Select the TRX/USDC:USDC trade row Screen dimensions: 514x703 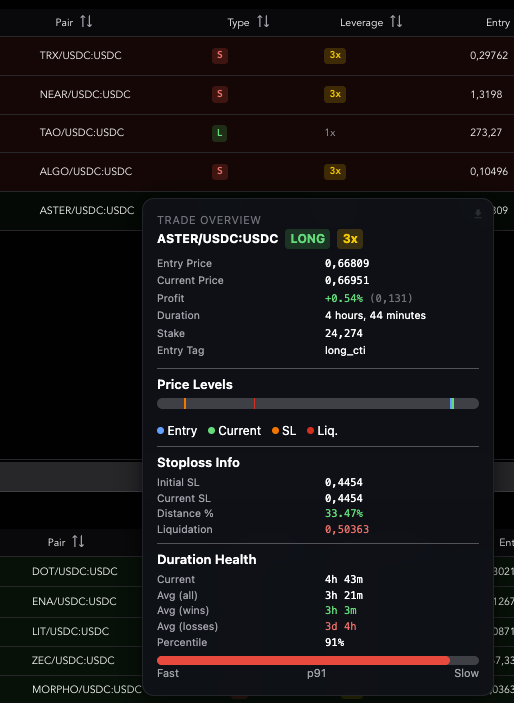tap(257, 56)
